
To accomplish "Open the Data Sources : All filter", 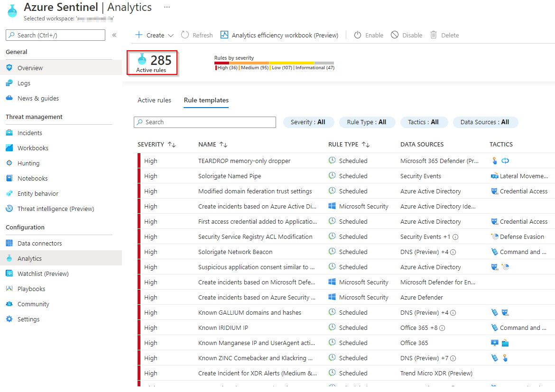I will click(485, 122).
